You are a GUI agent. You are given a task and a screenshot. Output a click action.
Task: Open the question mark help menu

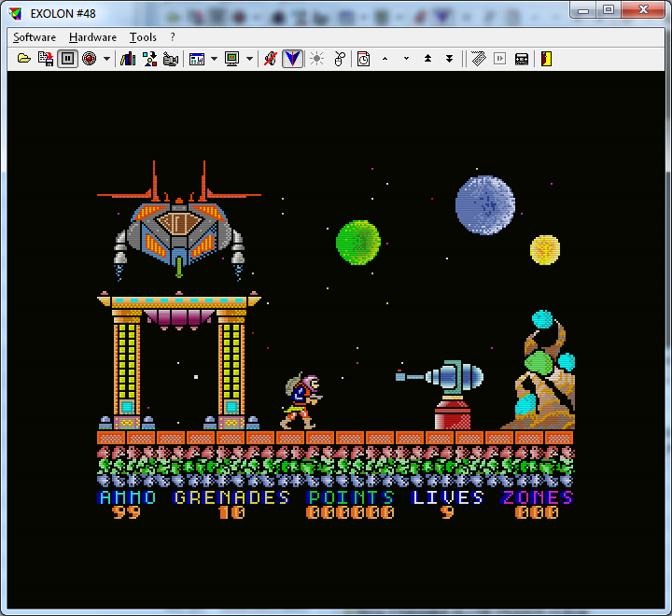[173, 37]
